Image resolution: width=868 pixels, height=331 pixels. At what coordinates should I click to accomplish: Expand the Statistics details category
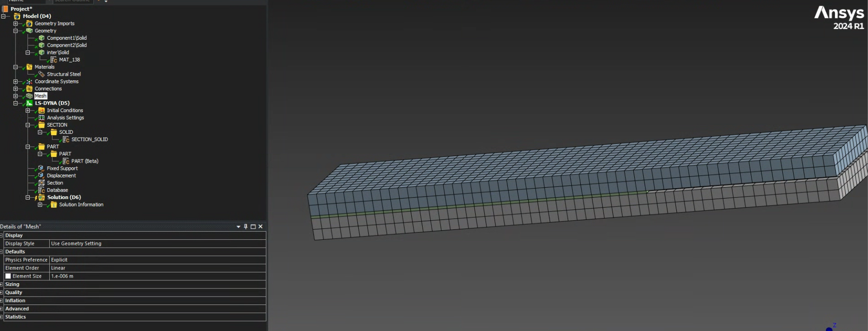pyautogui.click(x=1, y=317)
